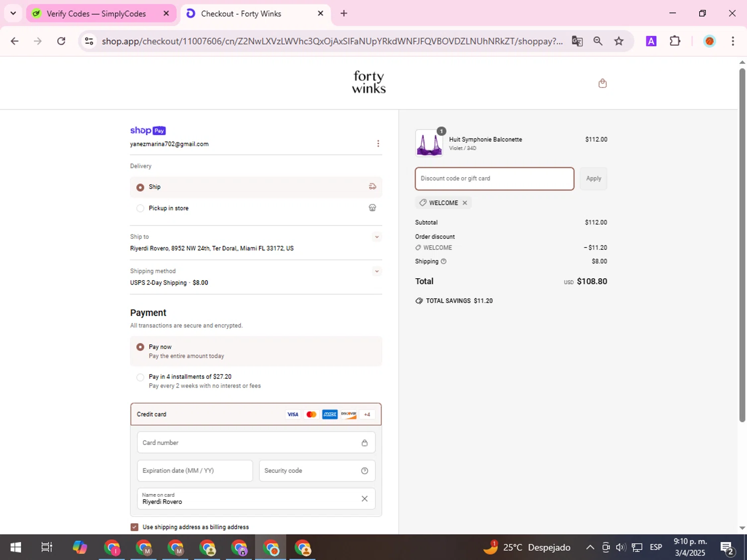The image size is (747, 560).
Task: Click the zoom magnifier icon in address bar
Action: (x=598, y=41)
